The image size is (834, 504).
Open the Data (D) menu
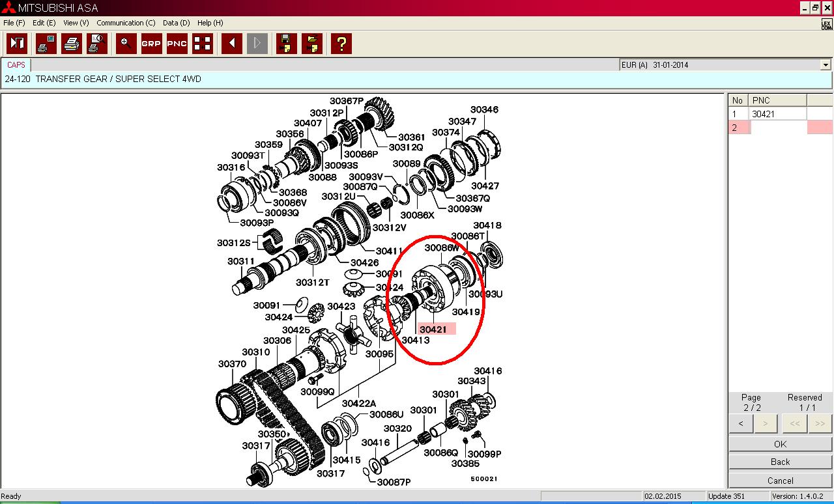(176, 23)
